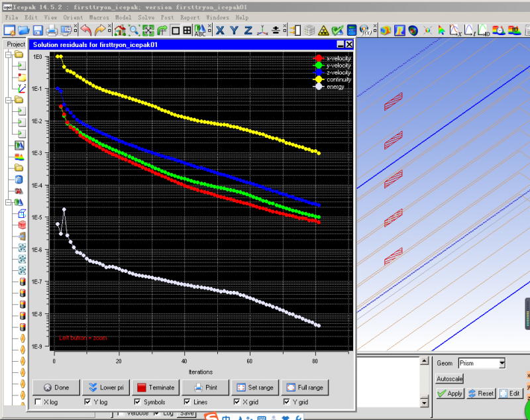Enable the X log checkbox
Viewport: 530px width, 420px height.
point(38,402)
